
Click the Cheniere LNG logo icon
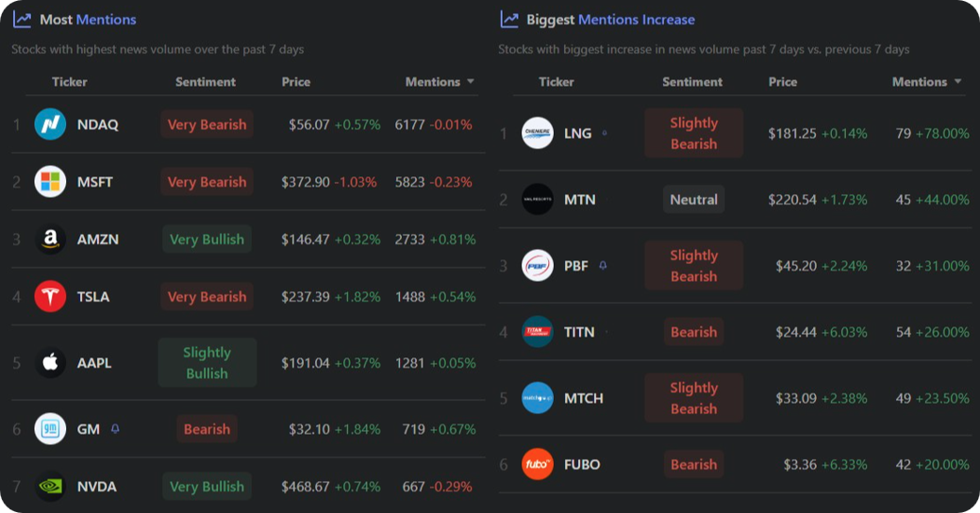pos(537,132)
